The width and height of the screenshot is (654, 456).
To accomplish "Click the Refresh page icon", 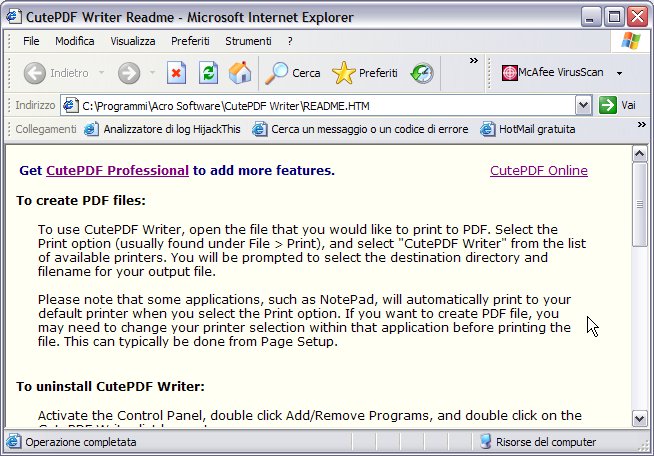I will 208,73.
